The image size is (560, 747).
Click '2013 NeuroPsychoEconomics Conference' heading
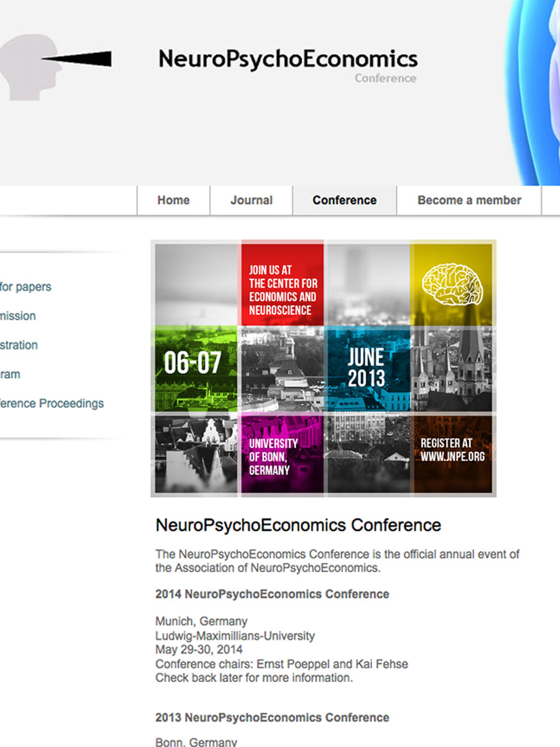[x=273, y=718]
